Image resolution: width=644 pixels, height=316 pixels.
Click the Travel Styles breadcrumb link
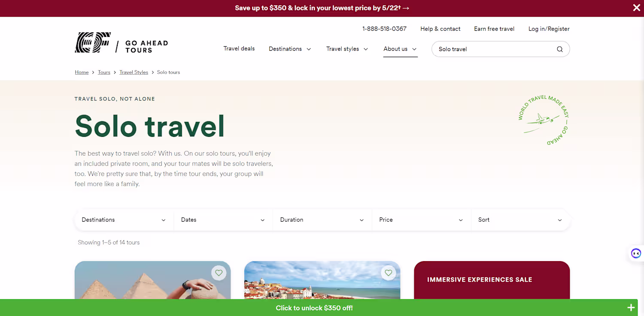pos(134,72)
